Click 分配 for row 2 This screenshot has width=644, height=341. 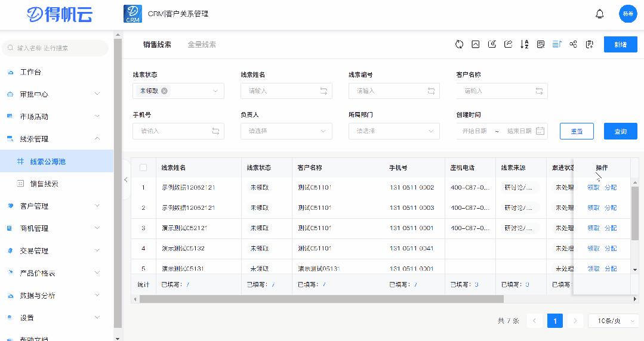[611, 207]
